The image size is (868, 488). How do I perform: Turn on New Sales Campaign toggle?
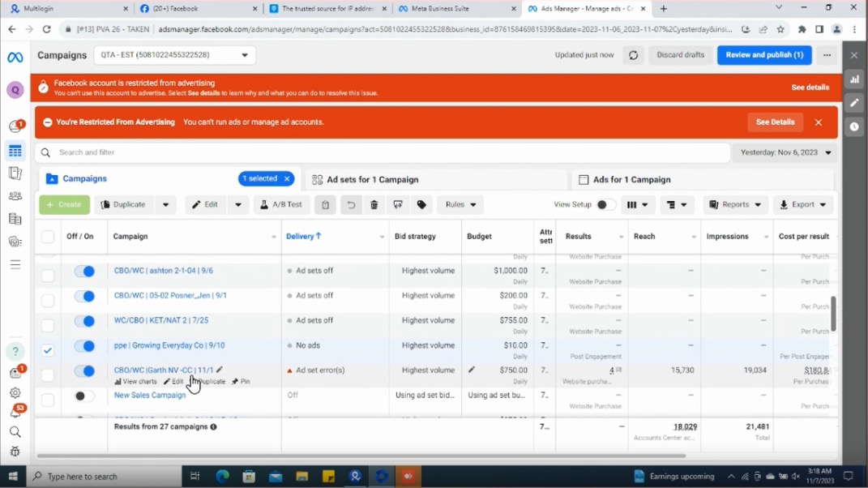(85, 396)
